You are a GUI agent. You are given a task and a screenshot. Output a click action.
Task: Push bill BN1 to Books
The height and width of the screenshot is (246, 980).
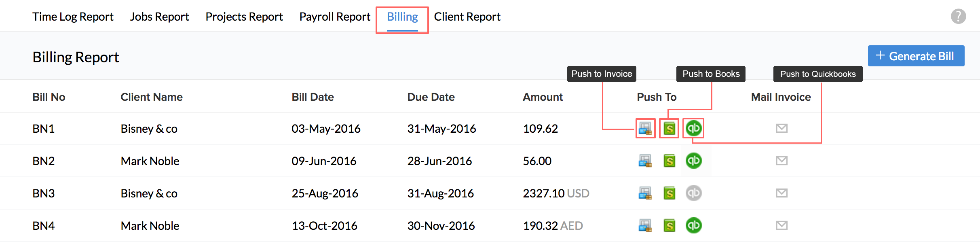[669, 129]
